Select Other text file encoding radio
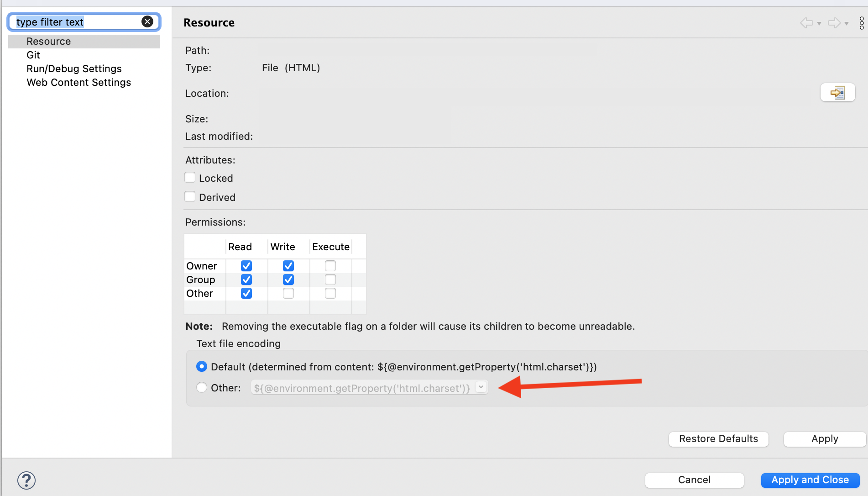 [202, 388]
